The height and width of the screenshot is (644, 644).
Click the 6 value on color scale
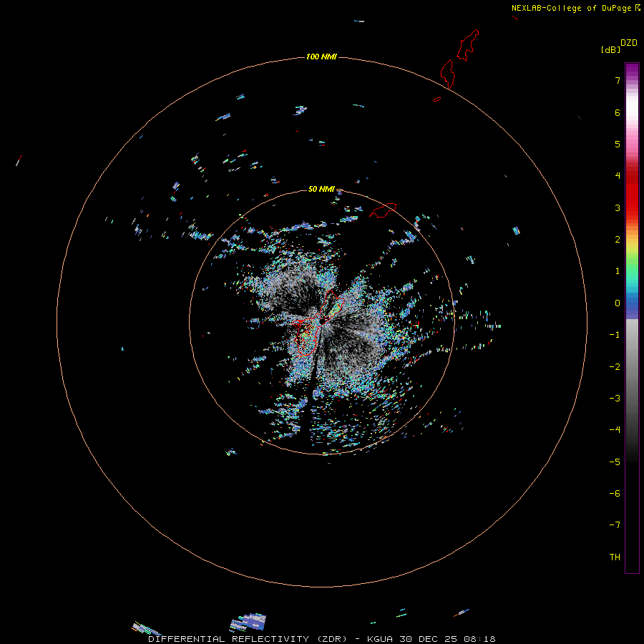point(618,112)
